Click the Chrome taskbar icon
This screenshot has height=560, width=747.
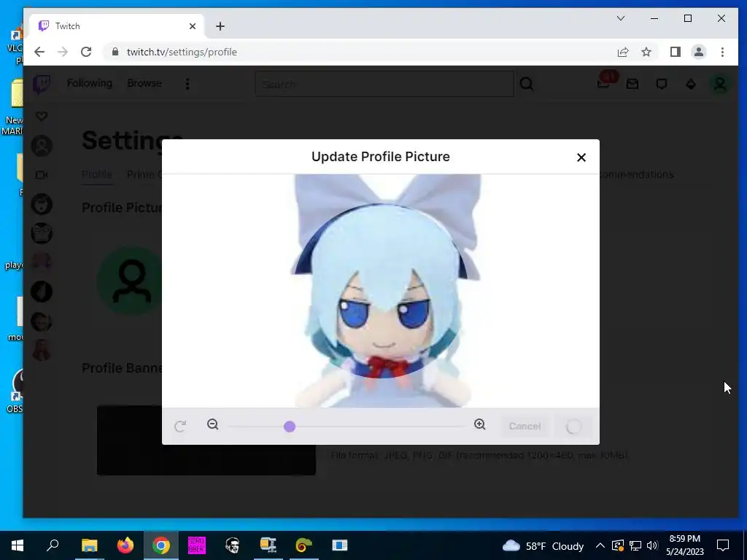161,545
